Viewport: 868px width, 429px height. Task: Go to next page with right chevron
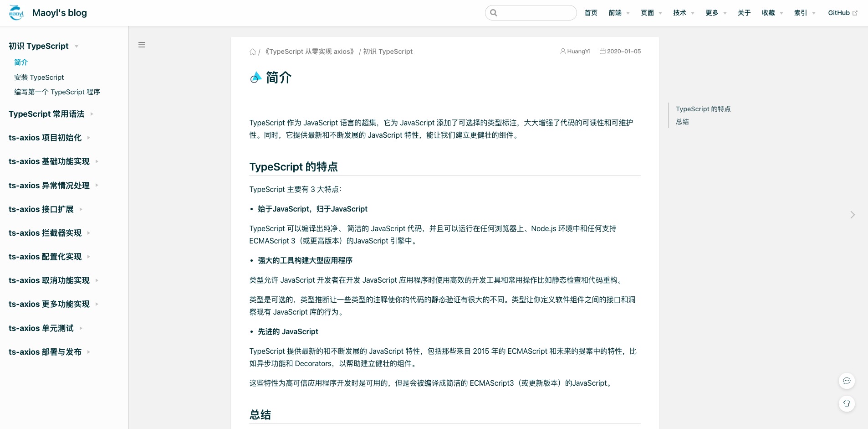pos(853,215)
